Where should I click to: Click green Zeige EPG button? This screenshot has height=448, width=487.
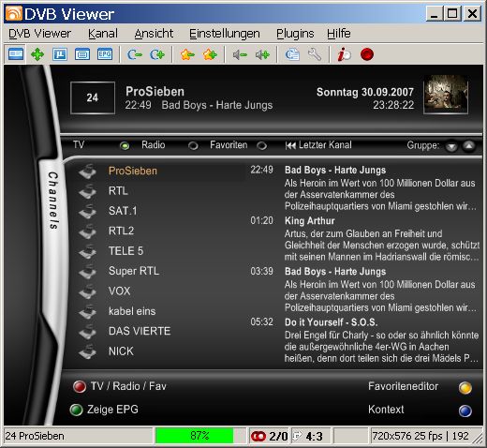(76, 410)
